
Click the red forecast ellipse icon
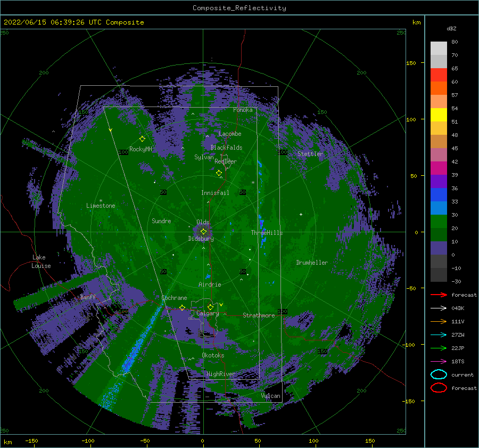439,387
